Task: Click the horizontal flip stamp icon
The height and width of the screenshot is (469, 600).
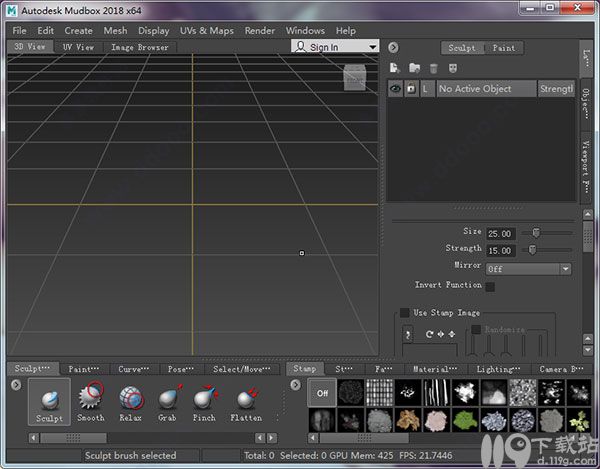Action: [x=441, y=334]
